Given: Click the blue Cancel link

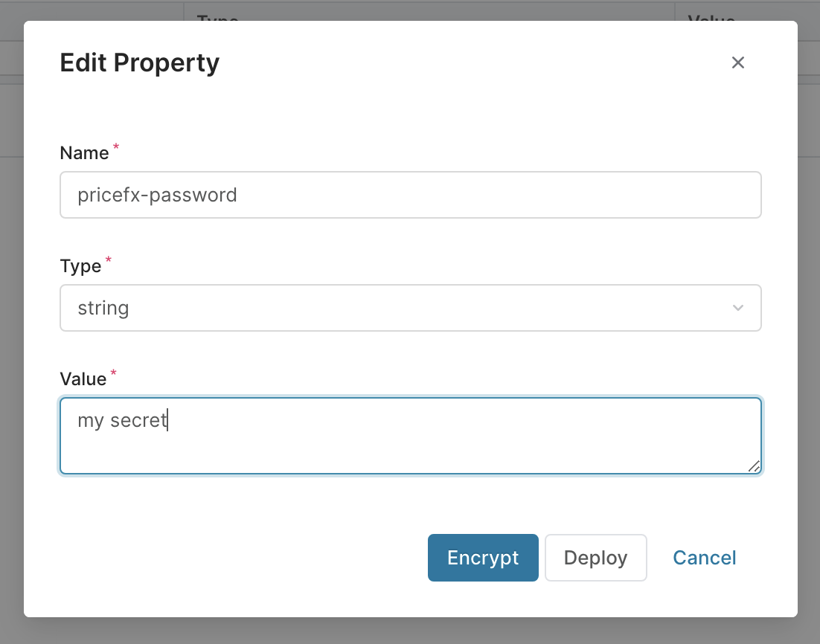Looking at the screenshot, I should click(704, 558).
